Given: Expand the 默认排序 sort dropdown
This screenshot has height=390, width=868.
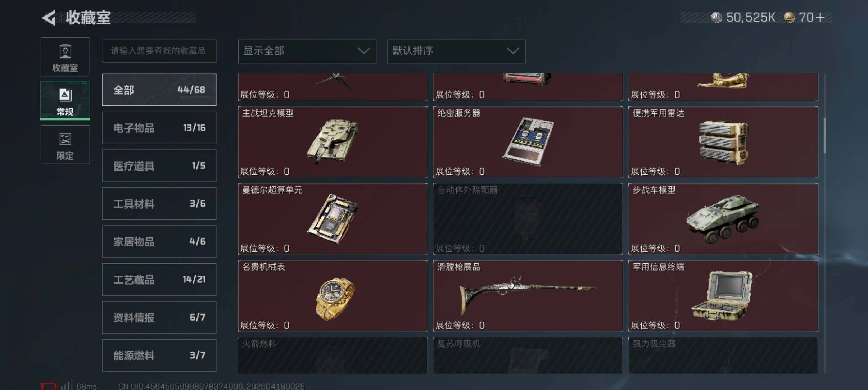Looking at the screenshot, I should point(456,51).
